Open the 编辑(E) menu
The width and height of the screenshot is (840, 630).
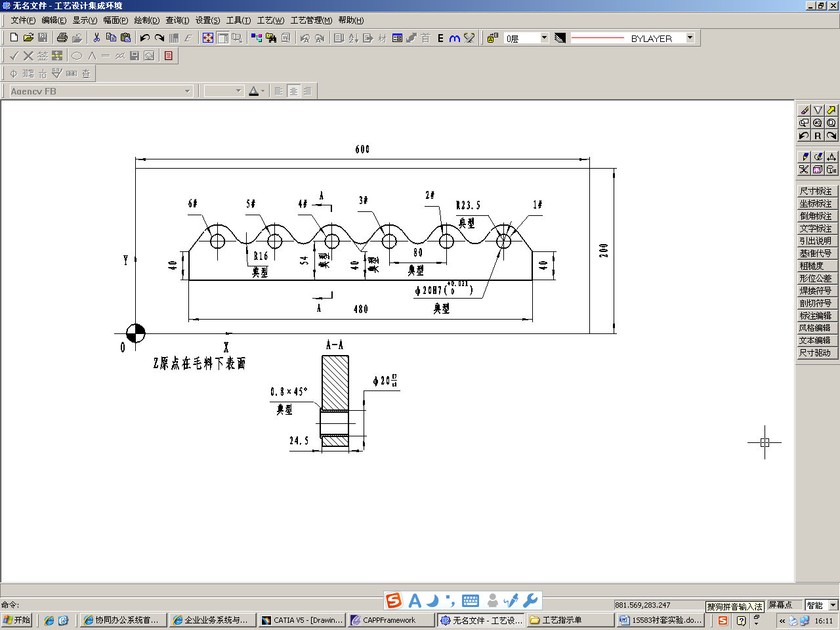pyautogui.click(x=54, y=20)
